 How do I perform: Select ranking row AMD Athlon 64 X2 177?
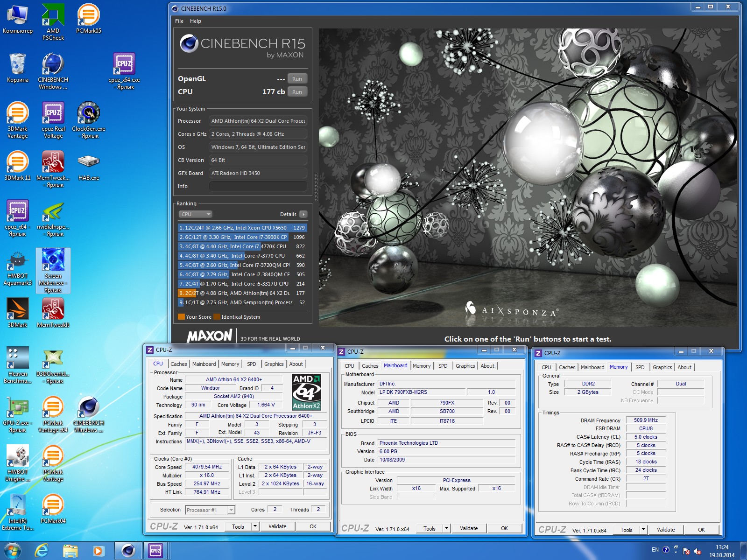click(242, 293)
